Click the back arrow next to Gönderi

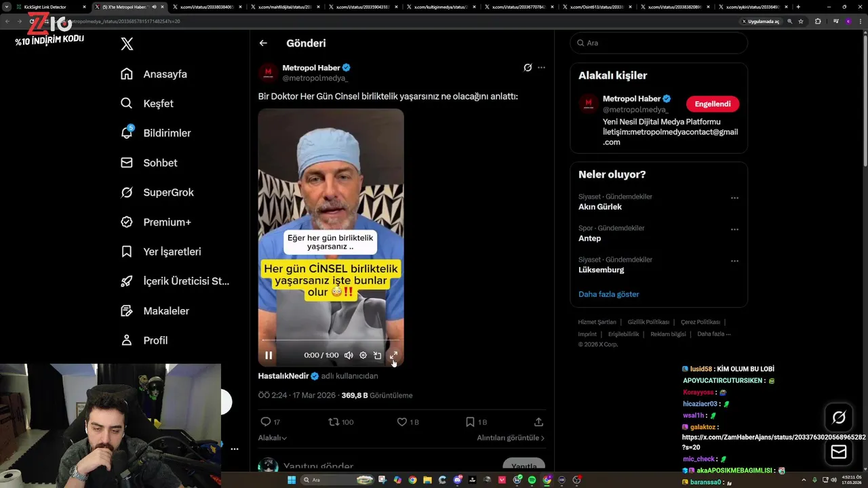pyautogui.click(x=263, y=43)
